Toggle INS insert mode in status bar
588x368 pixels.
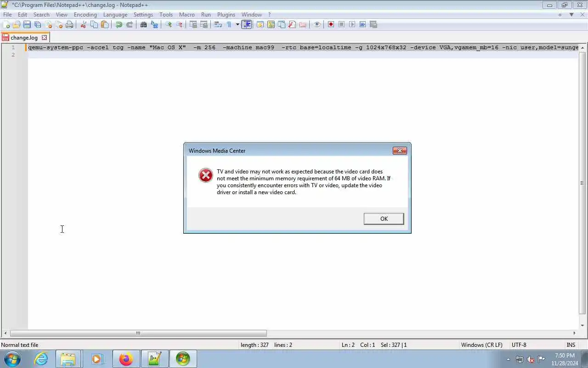pyautogui.click(x=571, y=345)
